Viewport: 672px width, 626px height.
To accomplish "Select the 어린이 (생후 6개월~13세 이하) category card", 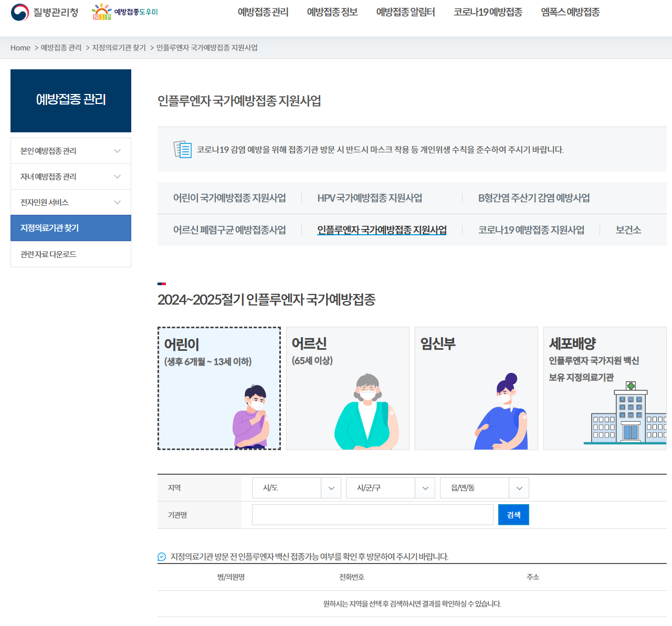I will click(219, 388).
